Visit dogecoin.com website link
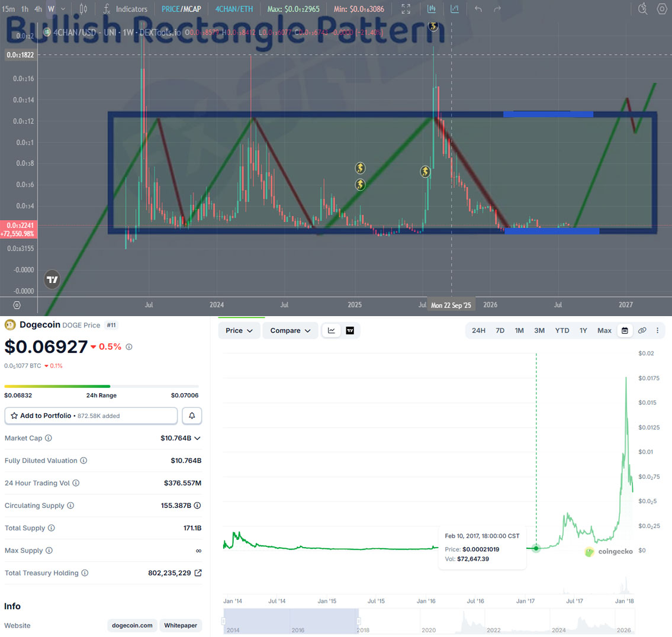 pos(132,625)
